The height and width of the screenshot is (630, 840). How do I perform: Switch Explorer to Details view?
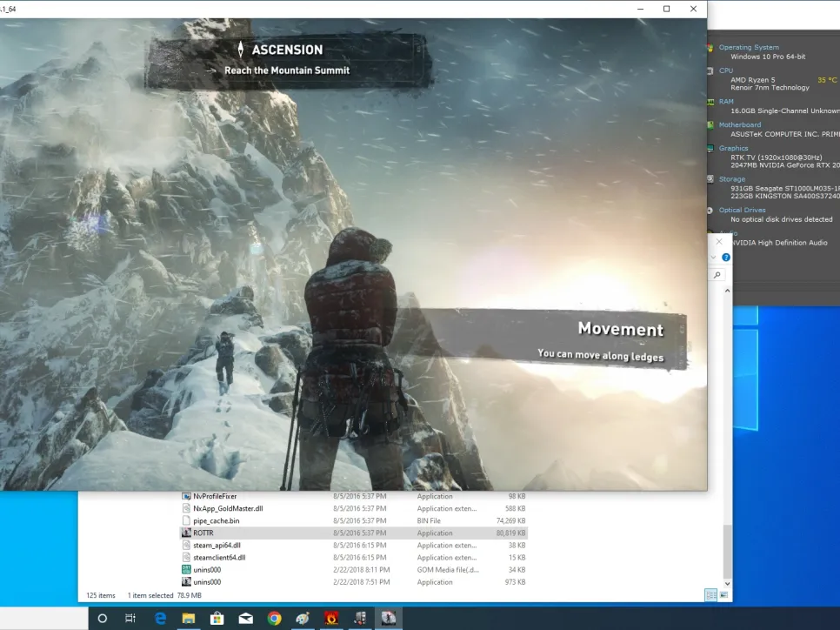tap(711, 595)
